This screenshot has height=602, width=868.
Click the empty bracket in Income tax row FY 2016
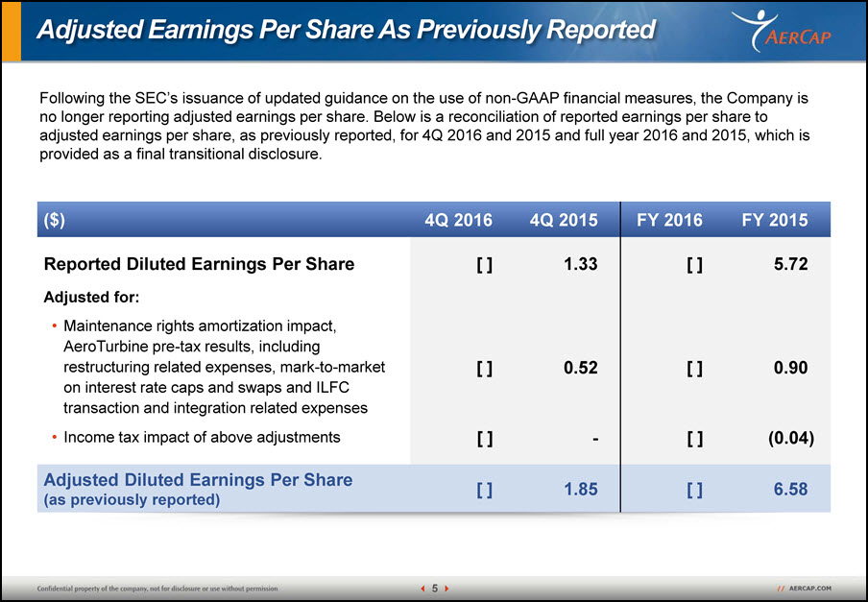[695, 439]
